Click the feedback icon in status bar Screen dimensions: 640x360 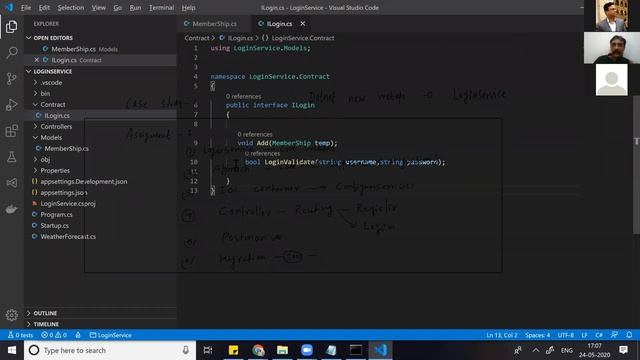coord(614,335)
